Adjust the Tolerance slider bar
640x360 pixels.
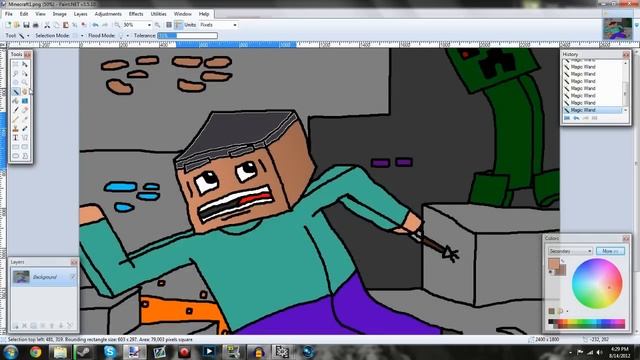pos(187,36)
